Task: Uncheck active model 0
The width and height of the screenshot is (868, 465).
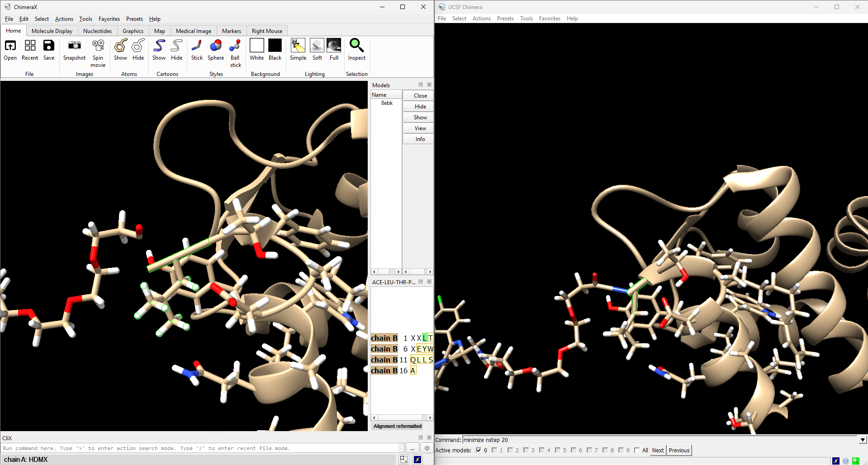Action: (x=479, y=450)
